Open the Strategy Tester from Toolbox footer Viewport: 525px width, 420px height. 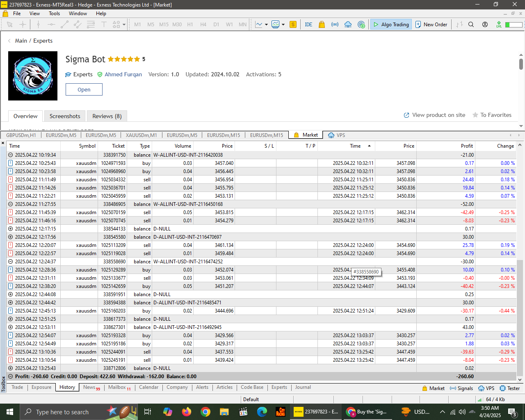510,388
